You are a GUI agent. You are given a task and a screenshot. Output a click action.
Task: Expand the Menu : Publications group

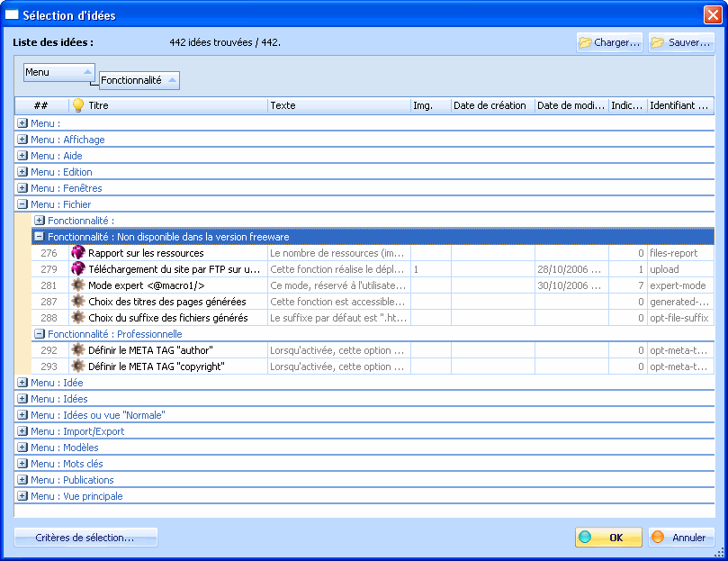pyautogui.click(x=22, y=480)
